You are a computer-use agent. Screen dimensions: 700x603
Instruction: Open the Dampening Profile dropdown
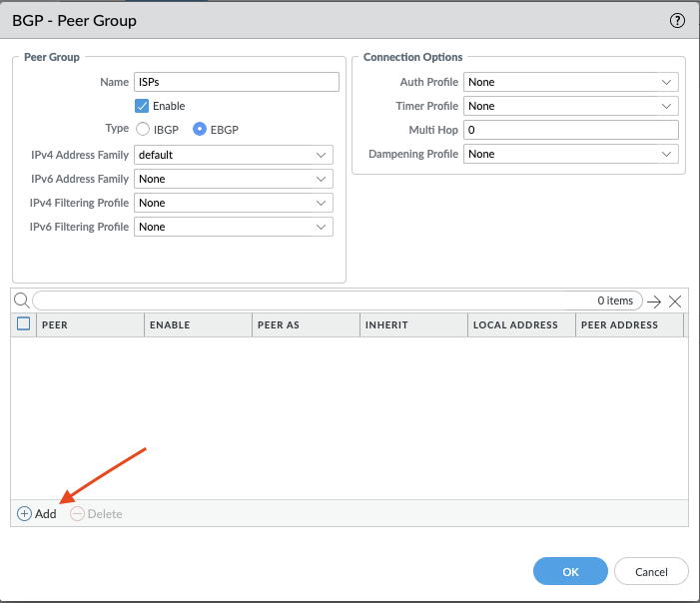click(571, 154)
